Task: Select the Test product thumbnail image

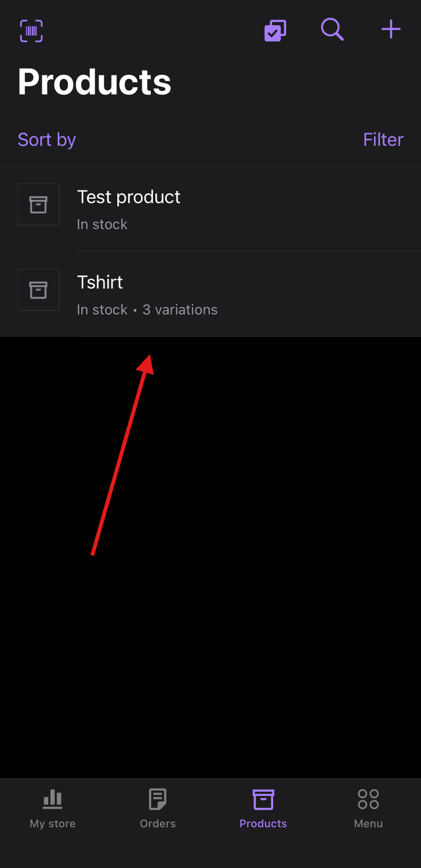Action: pos(38,204)
